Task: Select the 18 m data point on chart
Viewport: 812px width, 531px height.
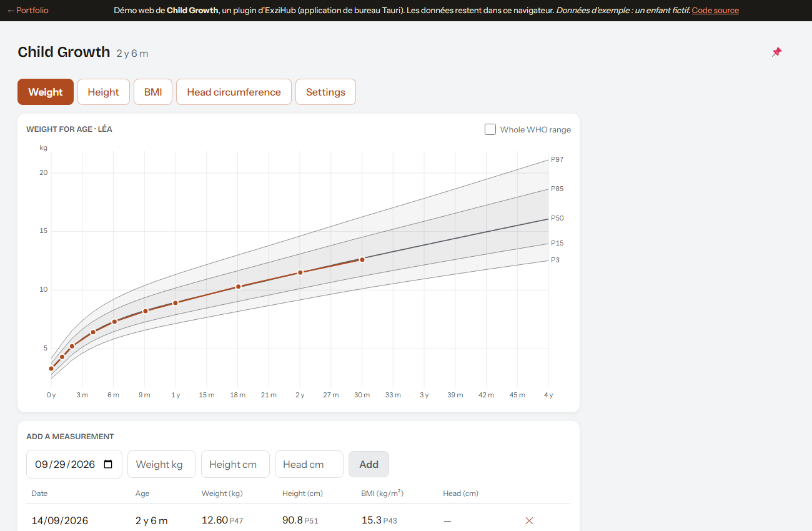Action: coord(238,287)
